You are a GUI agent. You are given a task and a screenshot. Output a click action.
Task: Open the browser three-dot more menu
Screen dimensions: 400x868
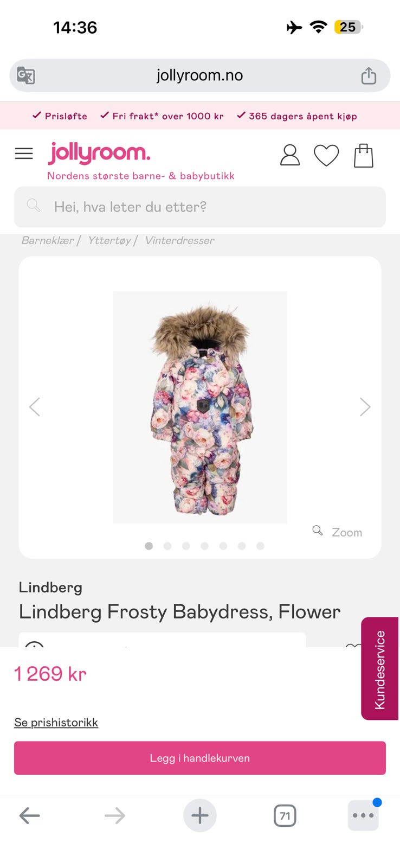(x=363, y=815)
